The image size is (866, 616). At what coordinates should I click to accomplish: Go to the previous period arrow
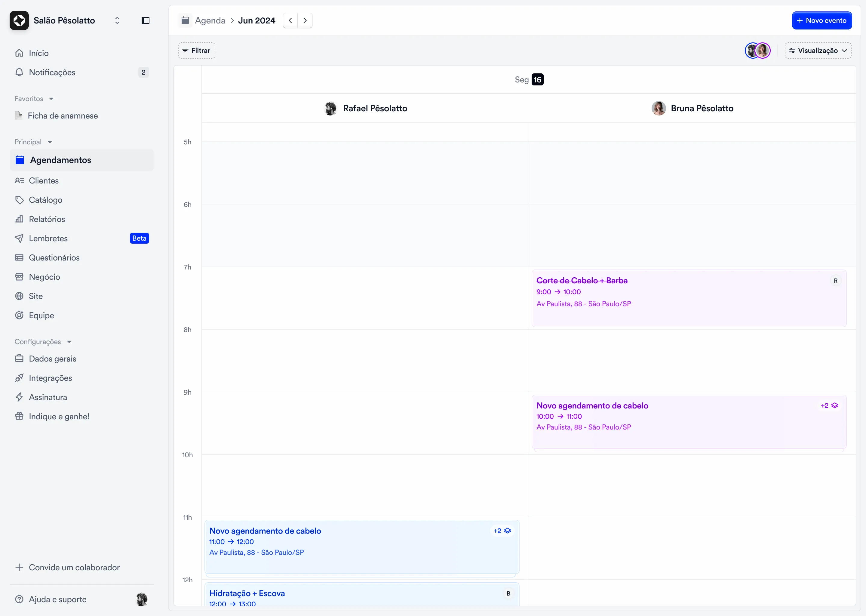pos(290,20)
